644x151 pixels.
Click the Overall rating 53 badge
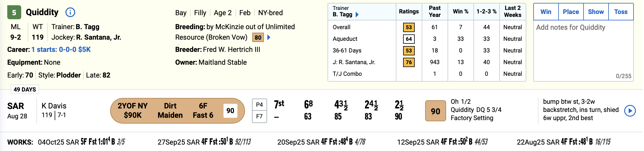pos(409,27)
